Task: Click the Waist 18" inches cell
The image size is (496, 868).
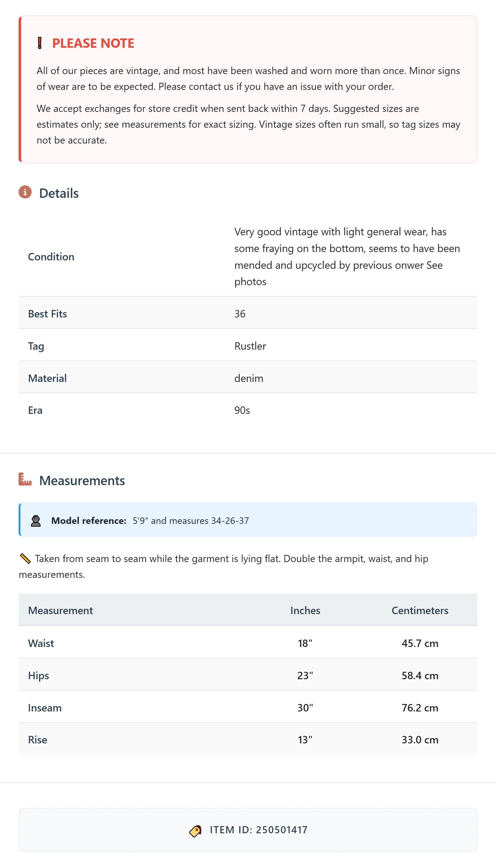Action: (x=305, y=643)
